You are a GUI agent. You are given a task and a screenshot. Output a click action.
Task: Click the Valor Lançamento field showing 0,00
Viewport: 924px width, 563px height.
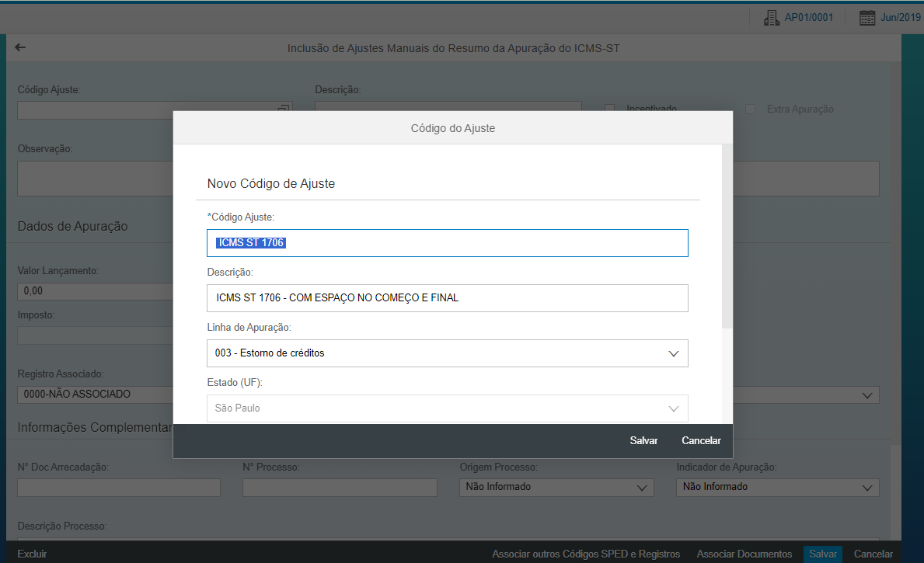96,291
